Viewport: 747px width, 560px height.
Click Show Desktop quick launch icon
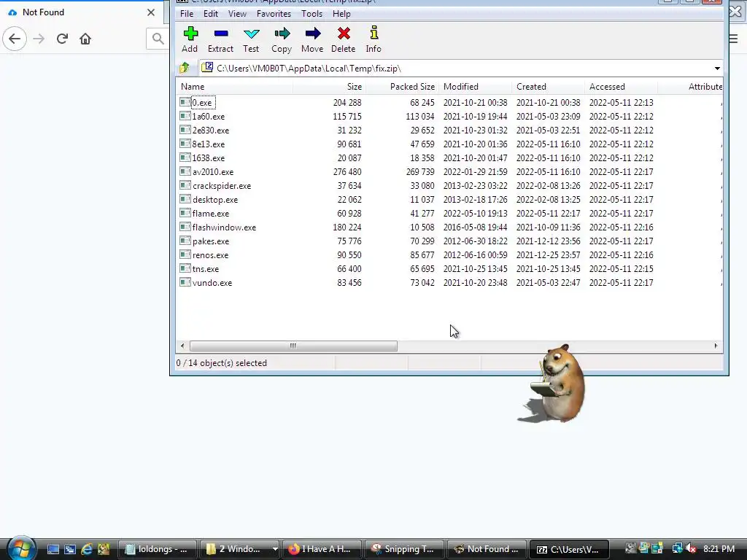53,549
